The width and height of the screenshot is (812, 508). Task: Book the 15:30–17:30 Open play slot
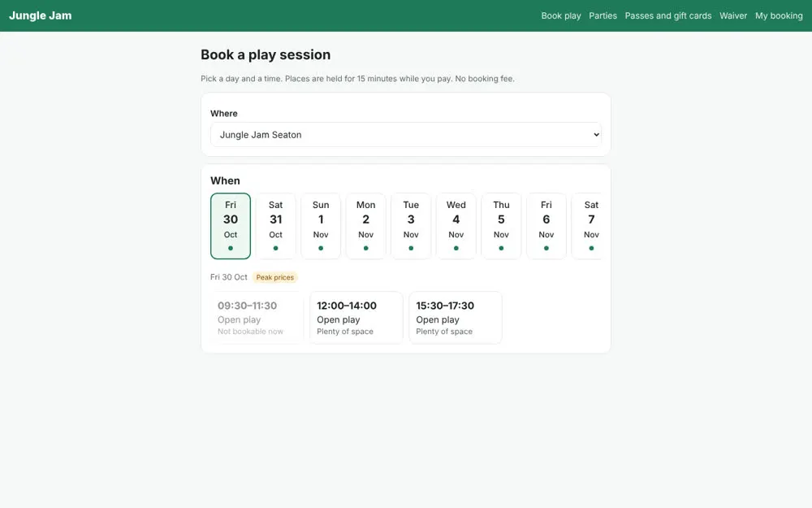pyautogui.click(x=456, y=318)
